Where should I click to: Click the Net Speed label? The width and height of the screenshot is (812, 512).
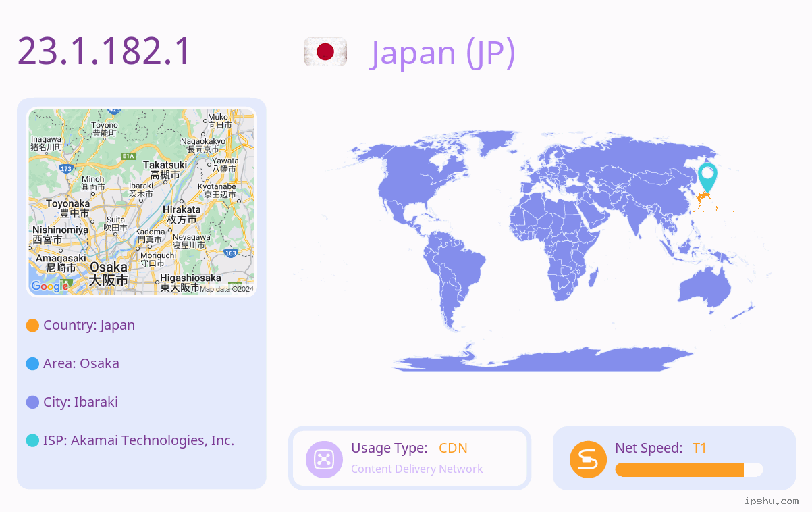pyautogui.click(x=649, y=448)
